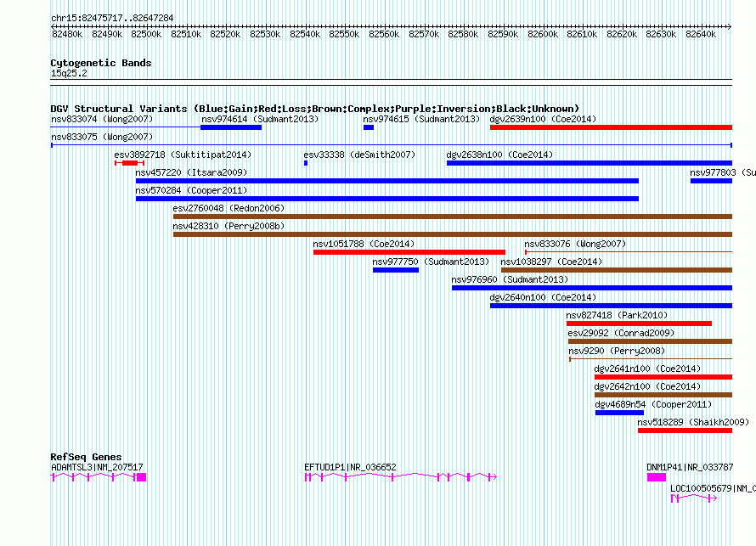The image size is (756, 546).
Task: Select the small esv33338 (deSmith2007) blue marker
Action: coord(306,163)
